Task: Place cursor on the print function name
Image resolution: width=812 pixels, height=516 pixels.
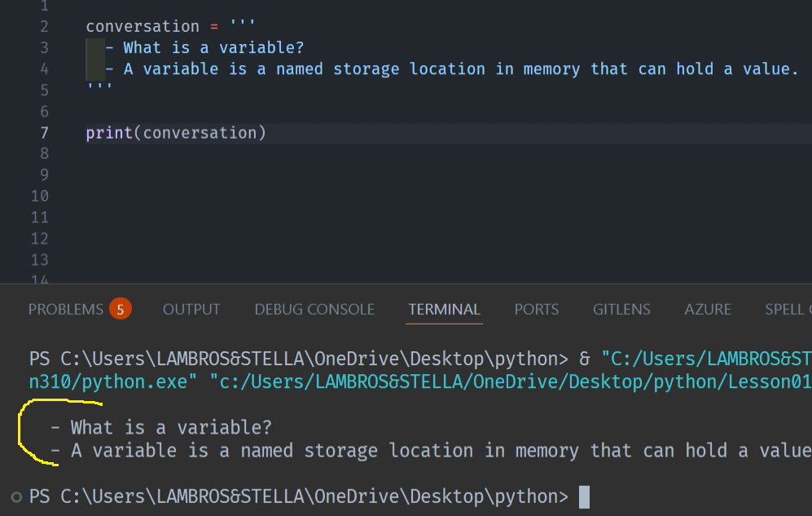Action: click(x=109, y=133)
